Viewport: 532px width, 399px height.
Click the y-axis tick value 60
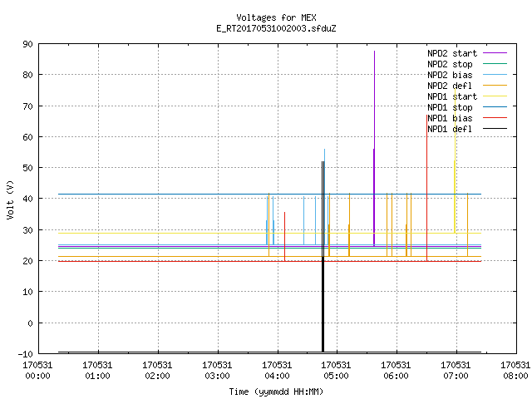(27, 137)
